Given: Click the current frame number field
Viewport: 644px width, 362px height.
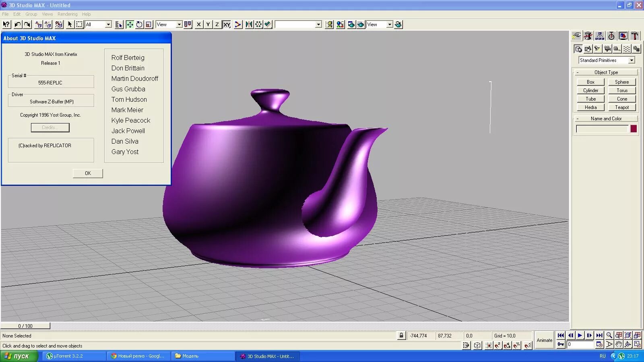Looking at the screenshot, I should click(x=580, y=344).
